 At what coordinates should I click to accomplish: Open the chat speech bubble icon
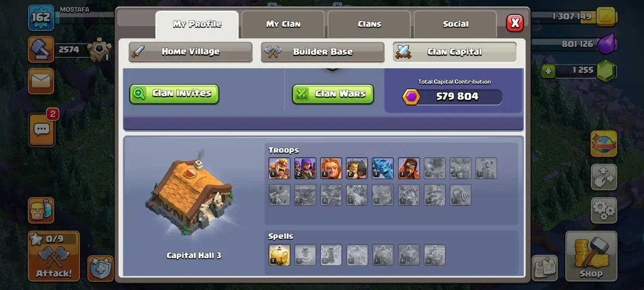[x=42, y=129]
